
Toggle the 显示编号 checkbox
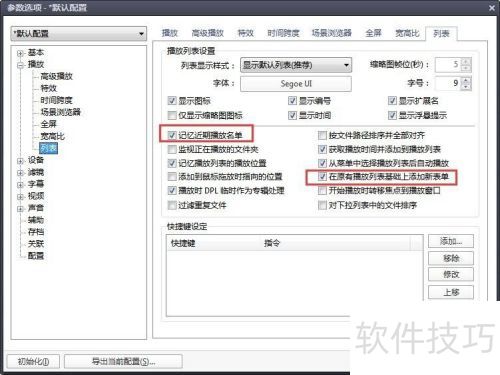coord(292,101)
